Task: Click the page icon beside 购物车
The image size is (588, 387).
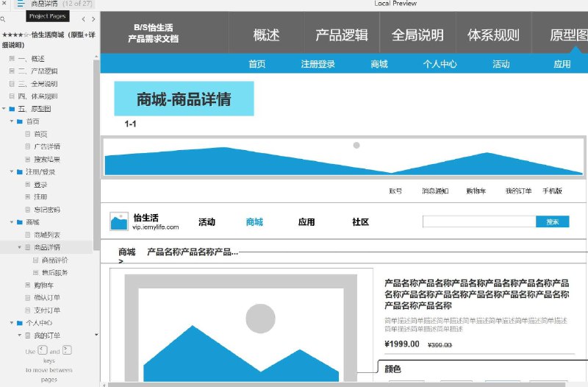Action: [x=28, y=285]
